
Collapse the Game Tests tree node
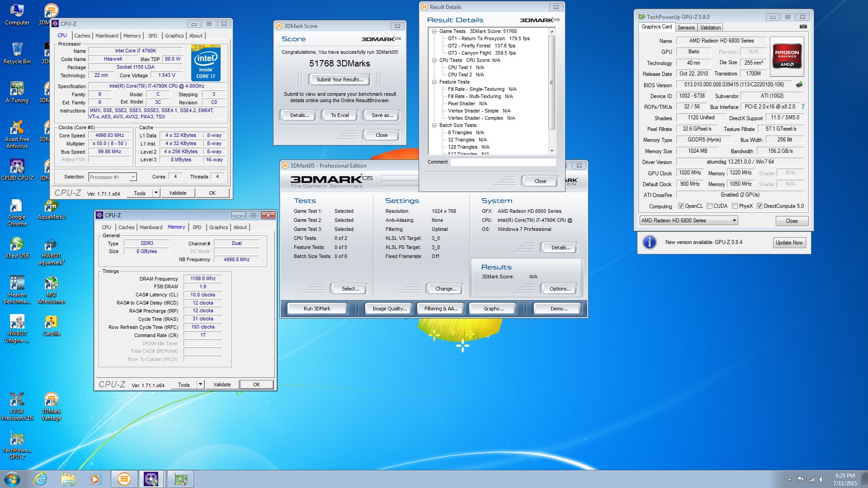[x=434, y=32]
